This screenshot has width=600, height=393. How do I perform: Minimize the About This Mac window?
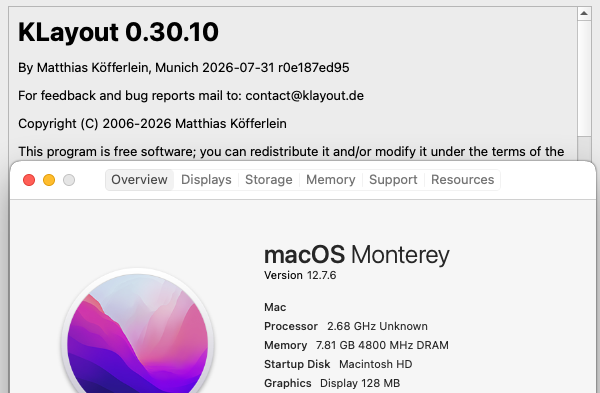pyautogui.click(x=49, y=180)
